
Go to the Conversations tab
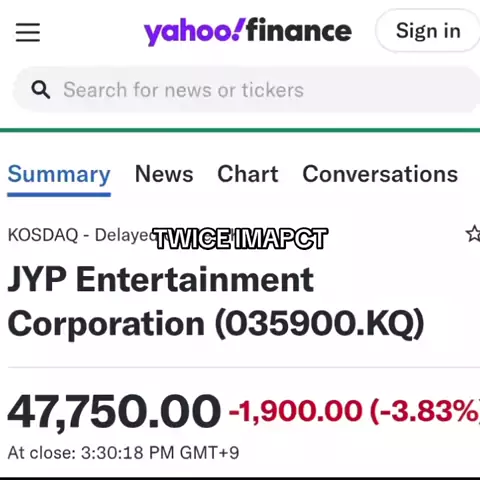[380, 174]
